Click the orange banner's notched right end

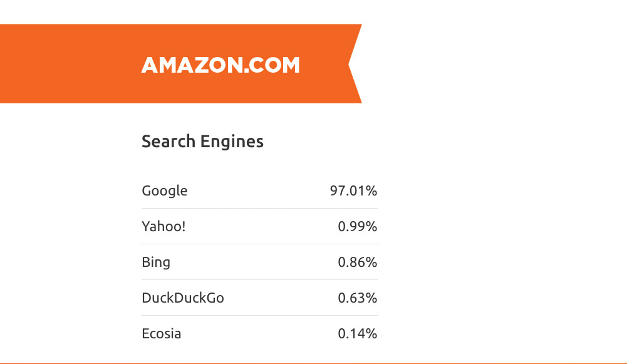point(355,64)
